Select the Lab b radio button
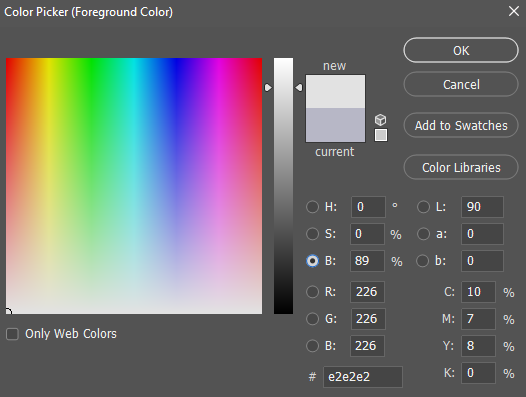 coord(422,261)
